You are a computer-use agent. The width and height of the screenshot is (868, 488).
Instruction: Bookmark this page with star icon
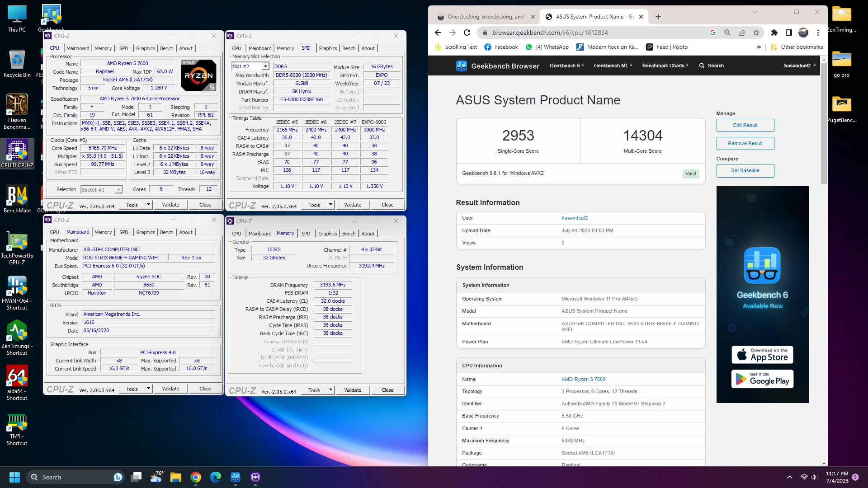756,33
